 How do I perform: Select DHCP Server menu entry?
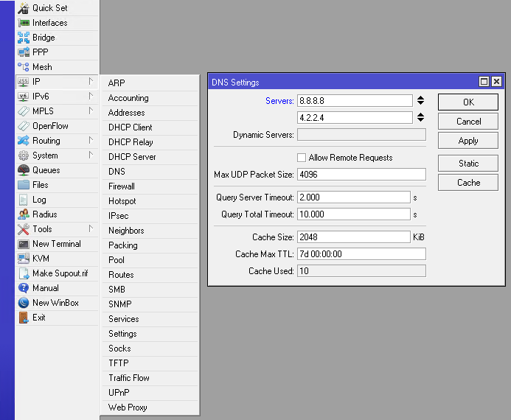[x=150, y=157]
